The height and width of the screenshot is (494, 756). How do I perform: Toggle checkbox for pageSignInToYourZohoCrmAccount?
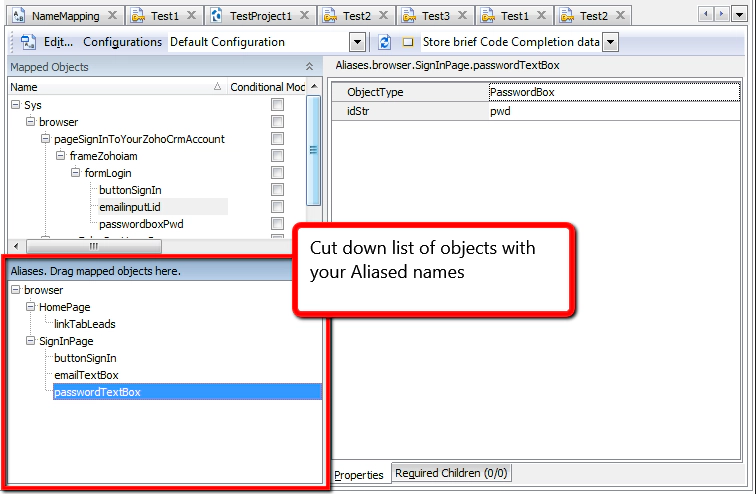277,139
